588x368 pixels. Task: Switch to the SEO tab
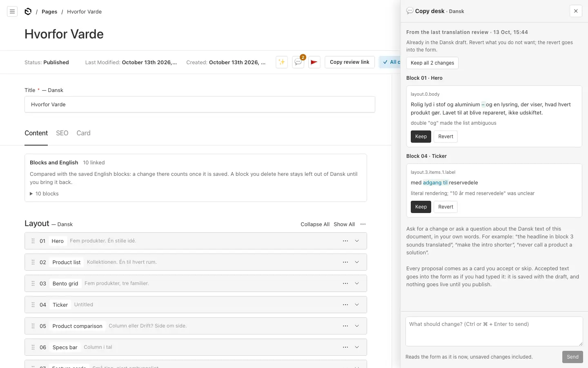[62, 133]
